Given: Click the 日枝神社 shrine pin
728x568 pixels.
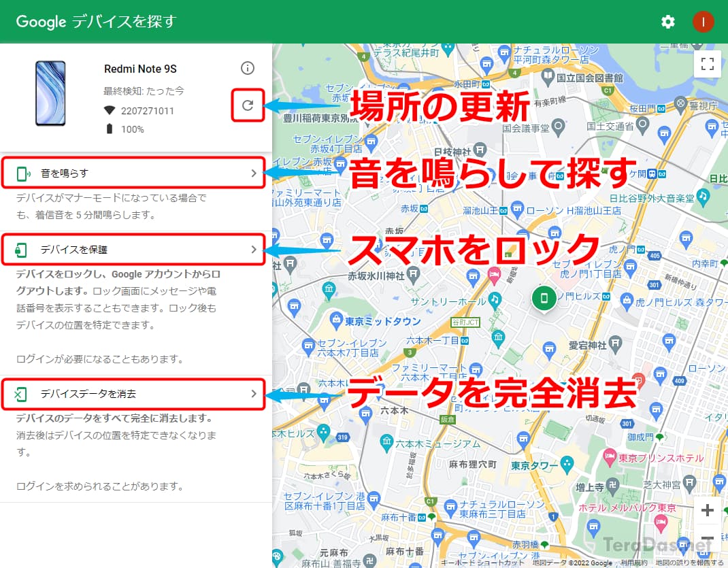Looking at the screenshot, I should click(x=480, y=150).
